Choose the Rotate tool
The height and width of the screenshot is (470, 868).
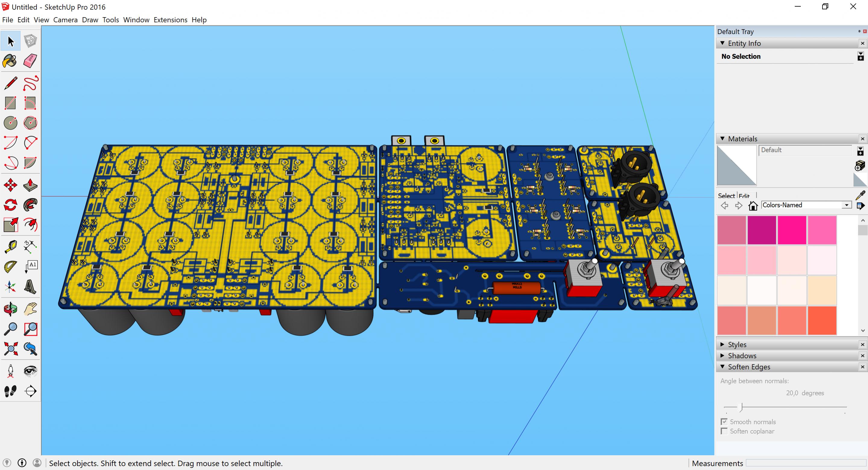[11, 205]
